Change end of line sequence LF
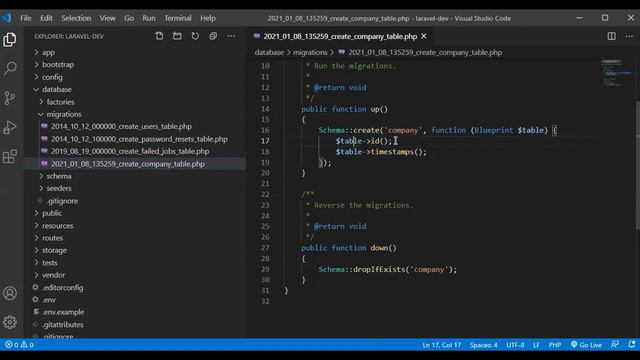This screenshot has height=360, width=640. click(536, 345)
